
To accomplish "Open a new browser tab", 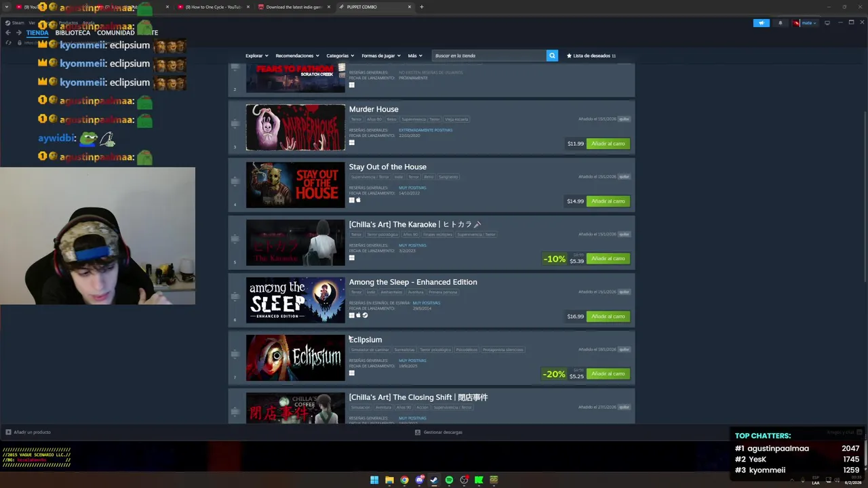I will coord(422,7).
